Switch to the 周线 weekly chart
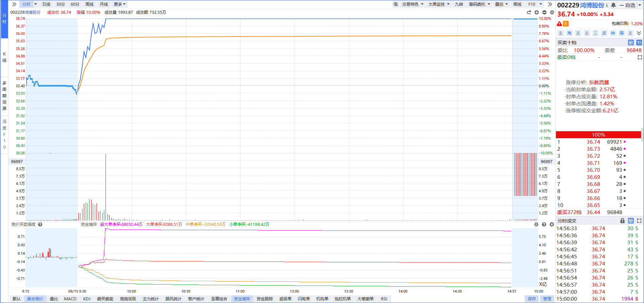Viewport: 644px width, 303px height. pyautogui.click(x=89, y=4)
